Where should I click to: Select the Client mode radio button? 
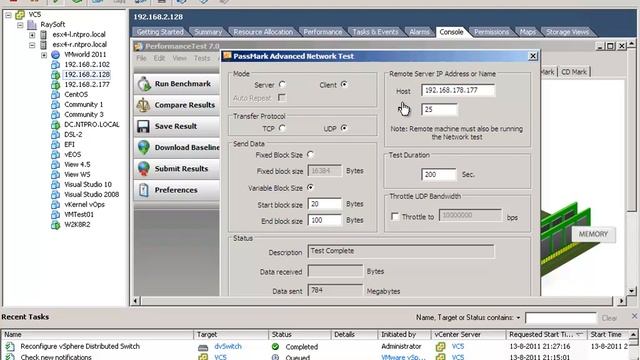pyautogui.click(x=344, y=84)
